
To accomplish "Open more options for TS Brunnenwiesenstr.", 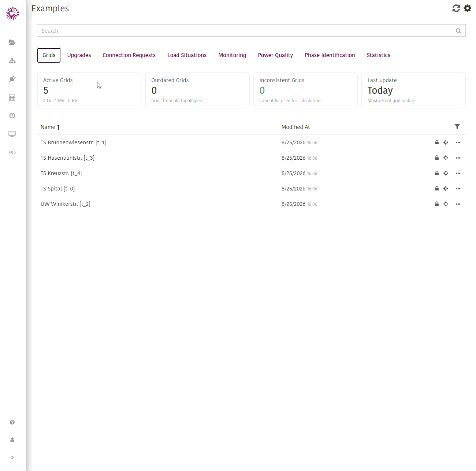I will (458, 142).
